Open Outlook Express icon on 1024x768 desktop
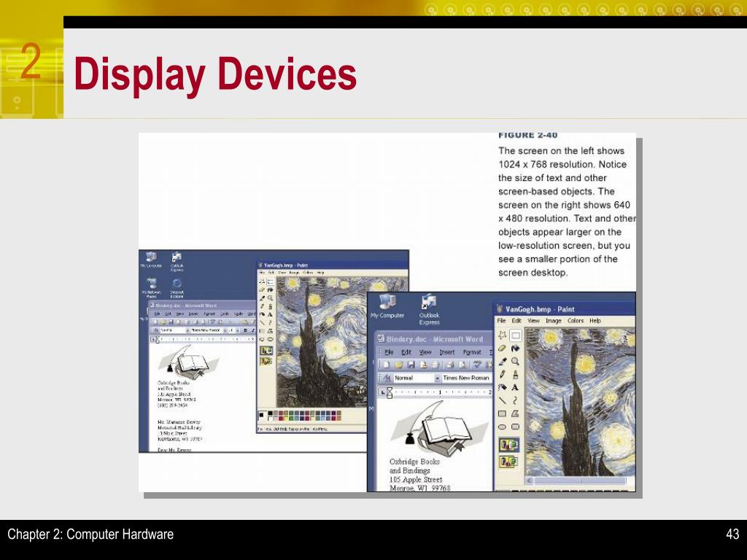747x560 pixels. 177,262
